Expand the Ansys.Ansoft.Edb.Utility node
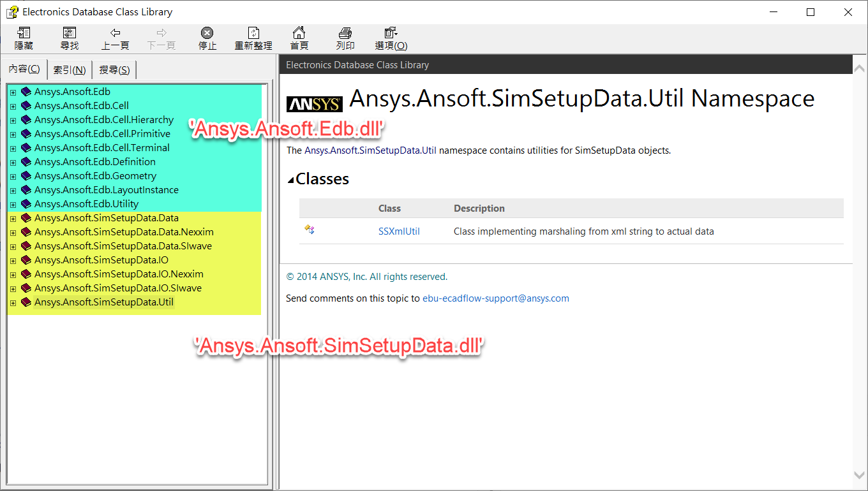 tap(13, 204)
